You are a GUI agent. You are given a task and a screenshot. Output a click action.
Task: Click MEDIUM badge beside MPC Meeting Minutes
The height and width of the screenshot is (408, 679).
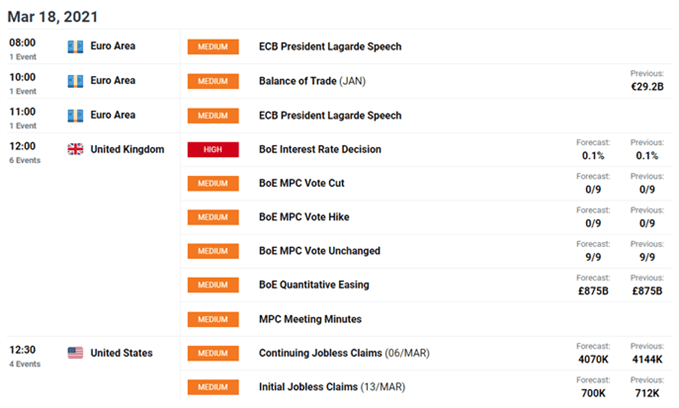point(213,319)
